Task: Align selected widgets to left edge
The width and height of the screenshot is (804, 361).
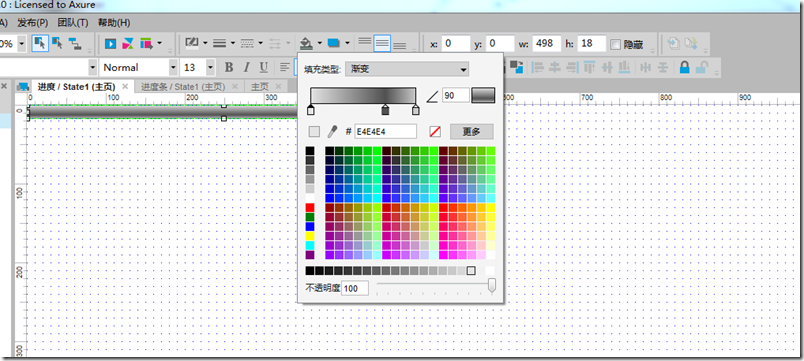Action: coord(537,67)
